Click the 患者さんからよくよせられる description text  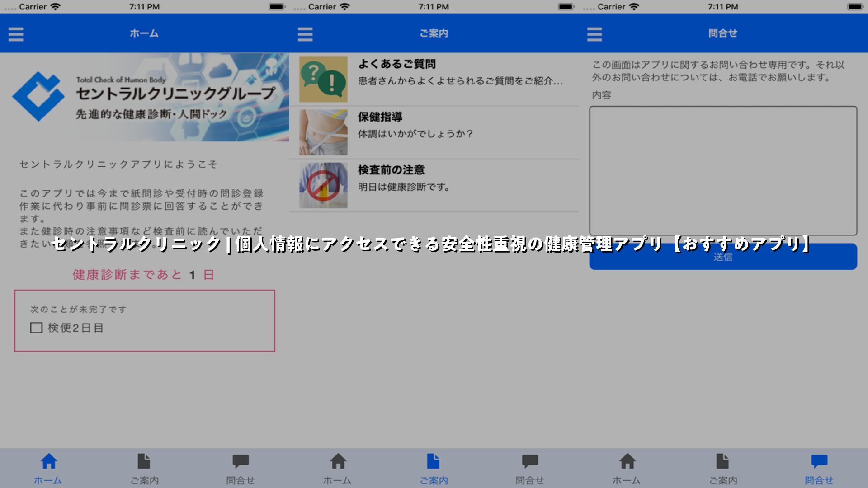[460, 81]
